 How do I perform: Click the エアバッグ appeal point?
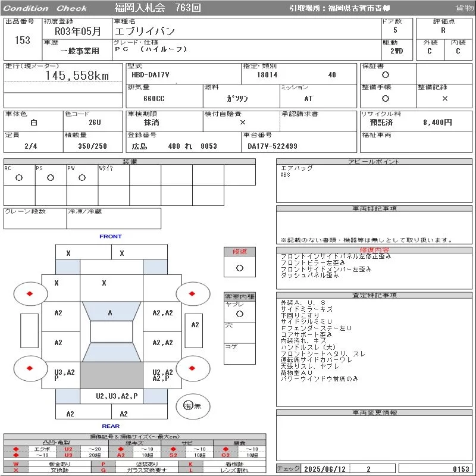pyautogui.click(x=296, y=168)
